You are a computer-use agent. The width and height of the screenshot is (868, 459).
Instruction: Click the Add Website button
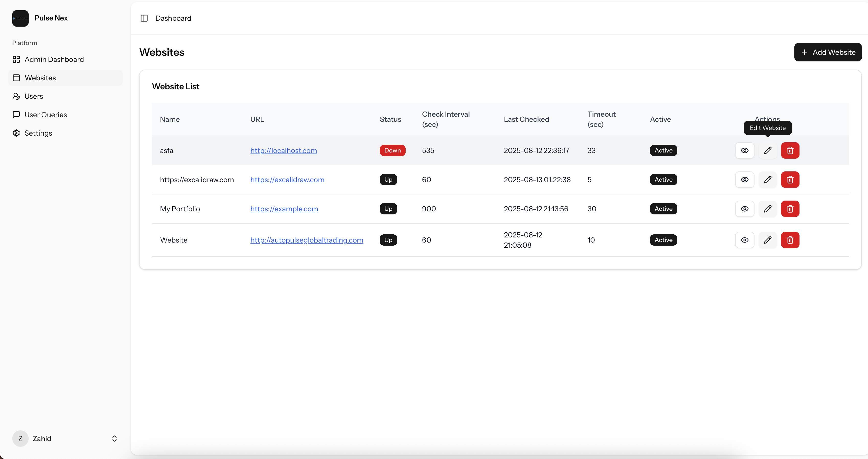click(x=828, y=52)
